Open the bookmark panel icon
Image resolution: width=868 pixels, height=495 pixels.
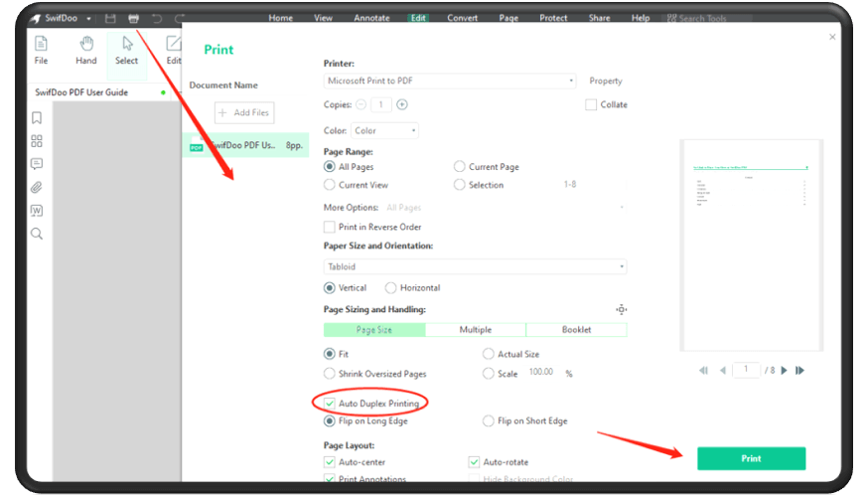tap(37, 117)
